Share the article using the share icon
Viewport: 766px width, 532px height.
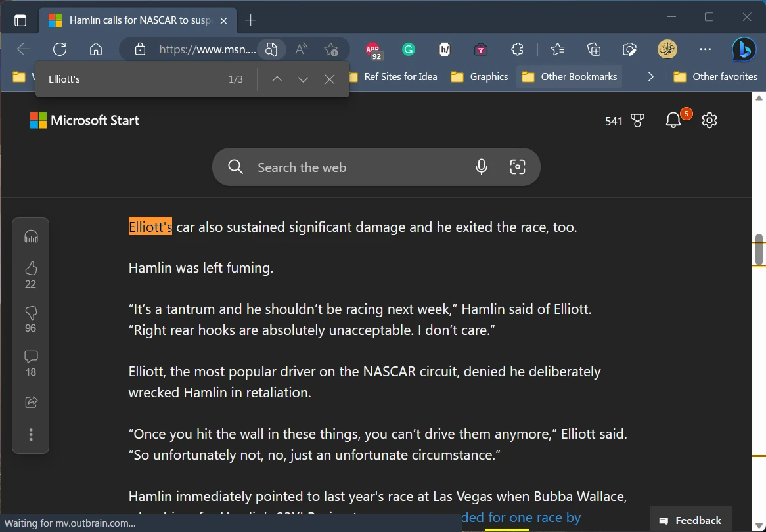tap(30, 401)
